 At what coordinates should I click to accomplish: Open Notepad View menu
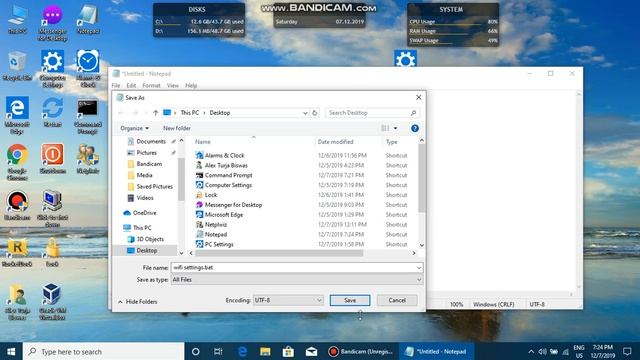(x=173, y=85)
